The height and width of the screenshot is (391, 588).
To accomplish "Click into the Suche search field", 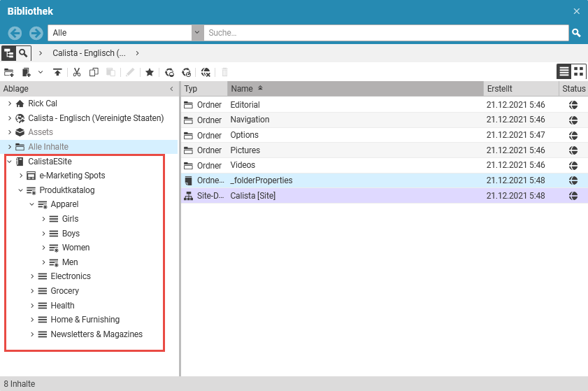I will point(385,33).
